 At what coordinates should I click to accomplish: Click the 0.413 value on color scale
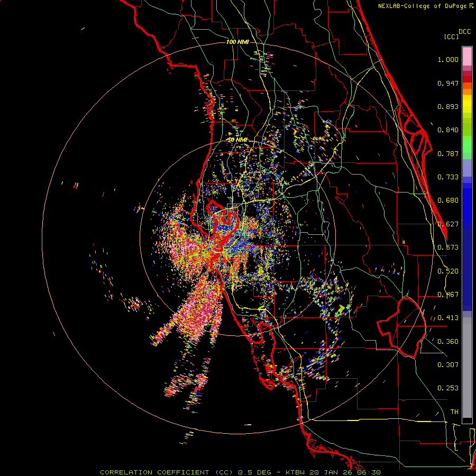[x=448, y=318]
